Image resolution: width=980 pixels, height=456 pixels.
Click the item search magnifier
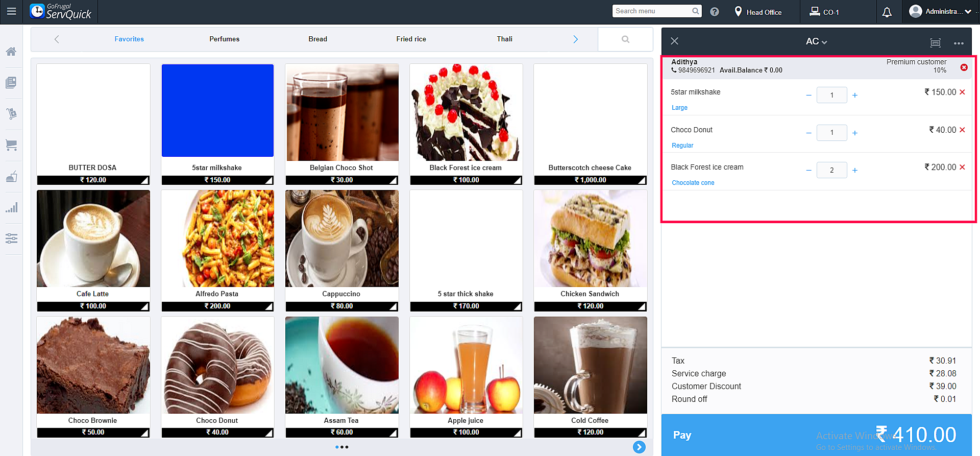(625, 39)
